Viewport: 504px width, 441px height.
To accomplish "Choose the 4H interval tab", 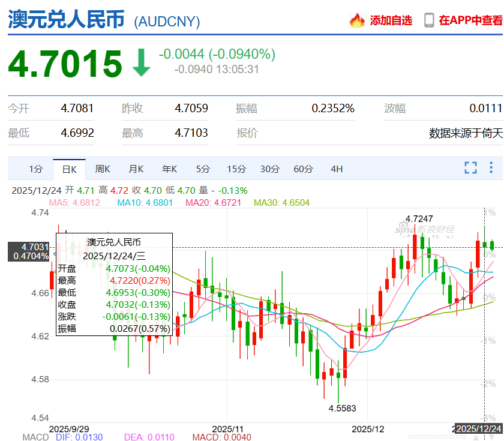I will pyautogui.click(x=337, y=169).
